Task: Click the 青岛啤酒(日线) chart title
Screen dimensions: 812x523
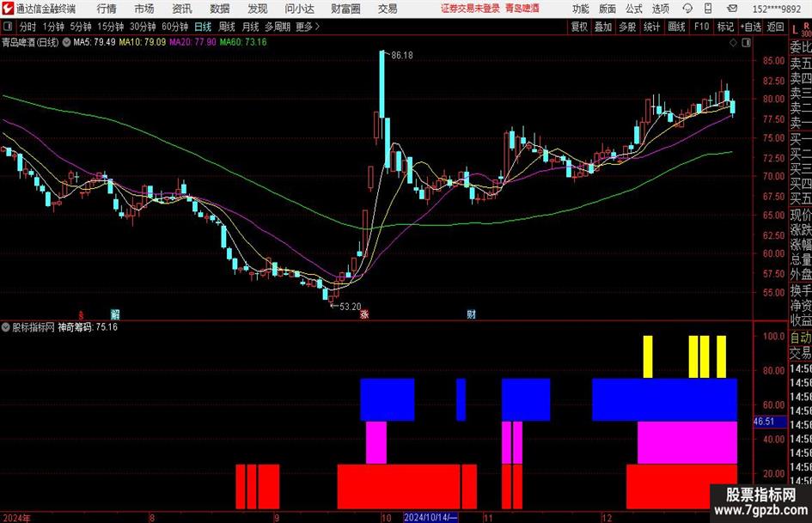Action: [30, 42]
